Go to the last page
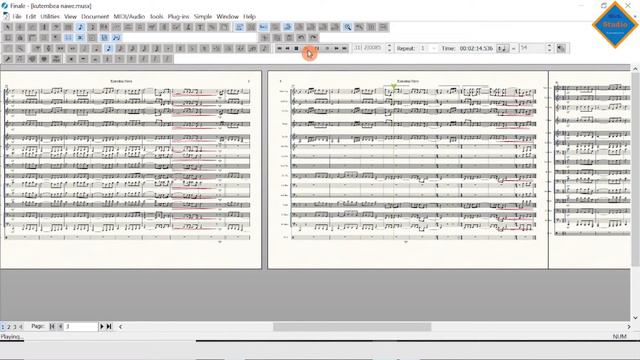640x360 pixels. (x=109, y=327)
